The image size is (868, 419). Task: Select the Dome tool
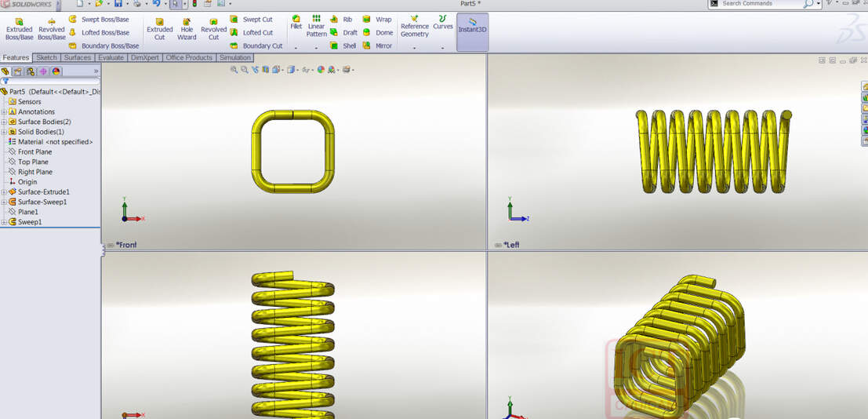click(377, 33)
